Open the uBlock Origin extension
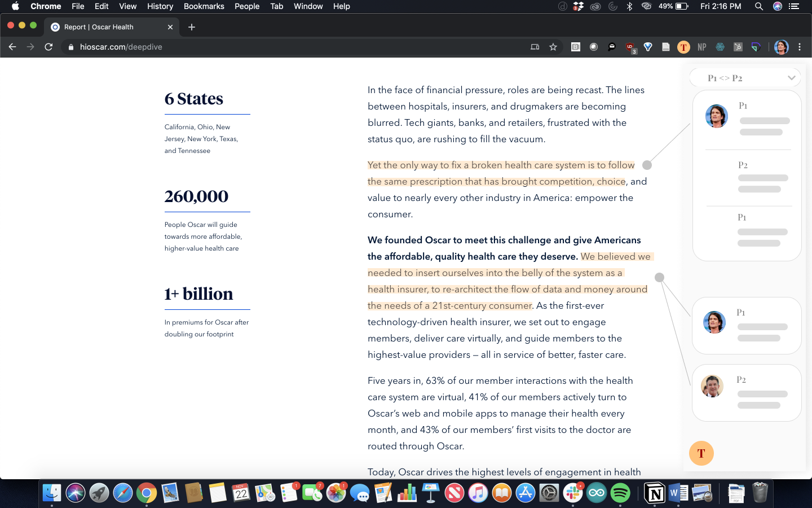 point(630,47)
